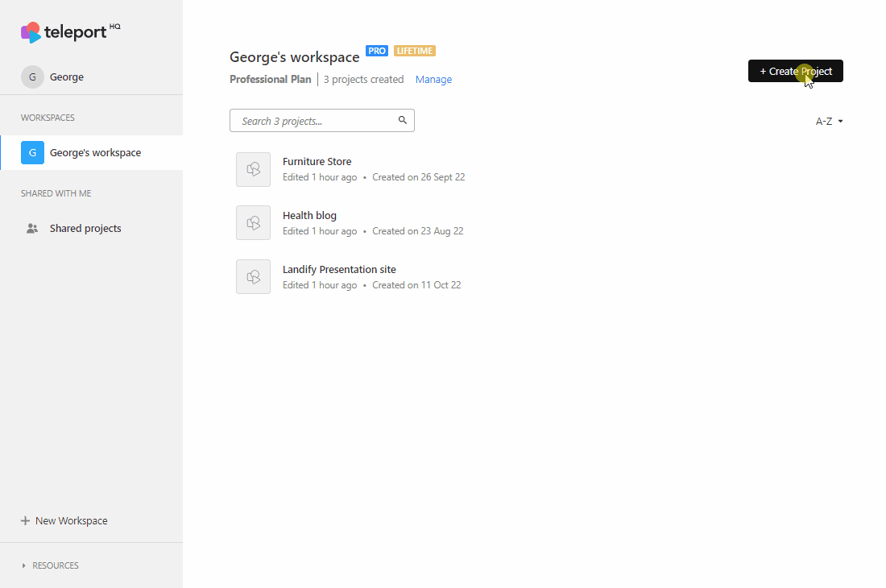The image size is (886, 588).
Task: Open the Health blog project thumbnail
Action: [x=253, y=222]
